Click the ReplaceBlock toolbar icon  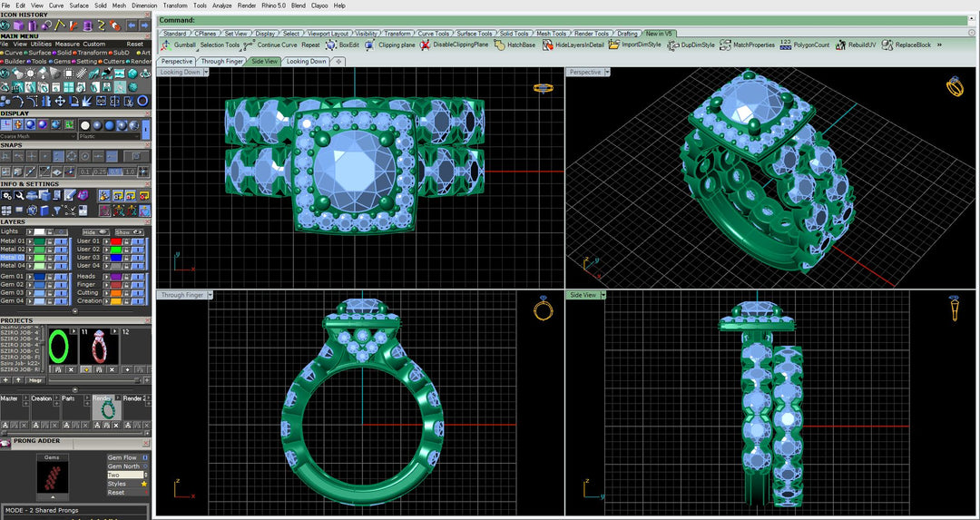[x=887, y=44]
